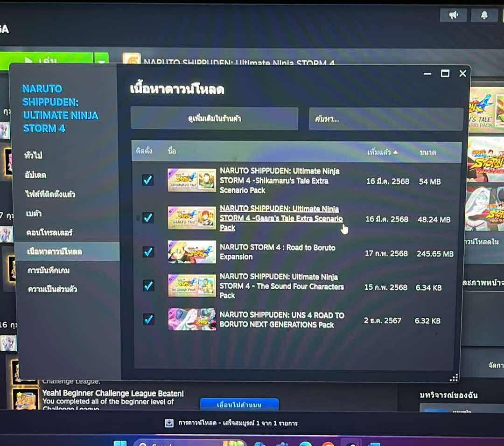Click the Gaara's Tale DLC thumbnail
The height and width of the screenshot is (446, 504).
[192, 217]
